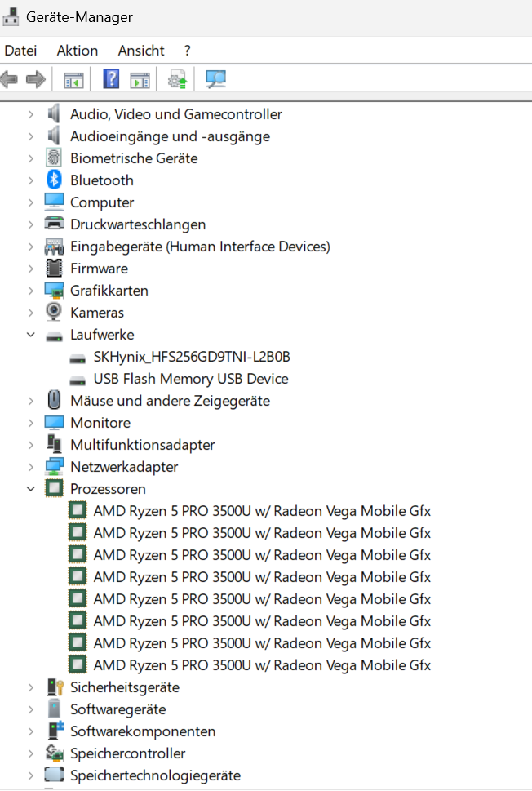Open the ? help menu

coord(188,51)
